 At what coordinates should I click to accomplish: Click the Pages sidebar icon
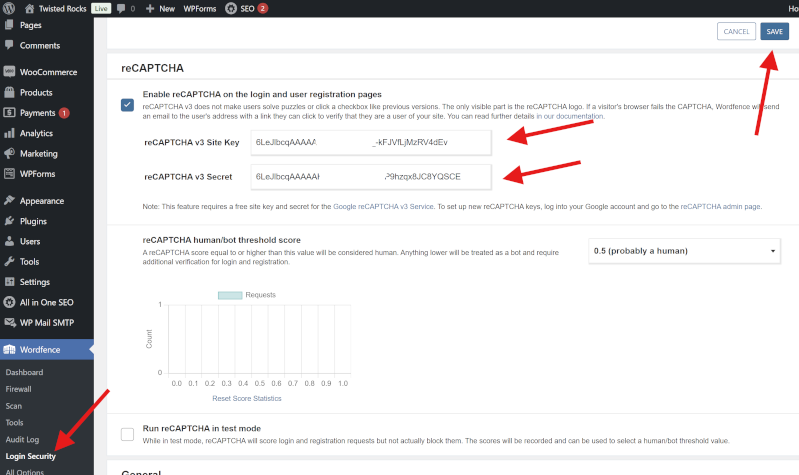(x=9, y=24)
